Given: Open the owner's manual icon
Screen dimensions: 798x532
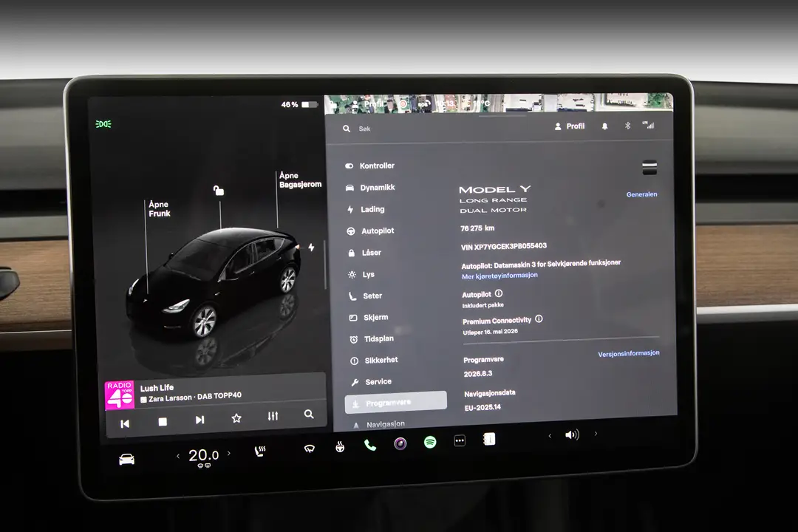Looking at the screenshot, I should 489,439.
